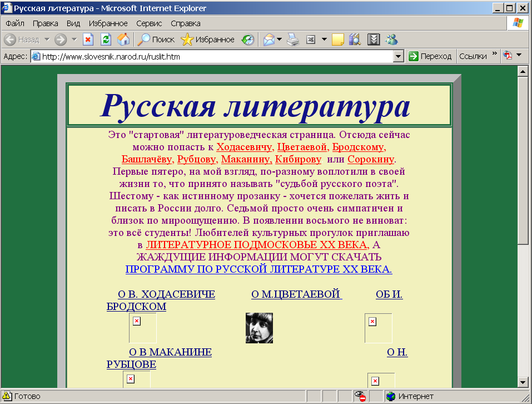Click broken image under Ходасевиче link
The height and width of the screenshot is (404, 532).
142,328
